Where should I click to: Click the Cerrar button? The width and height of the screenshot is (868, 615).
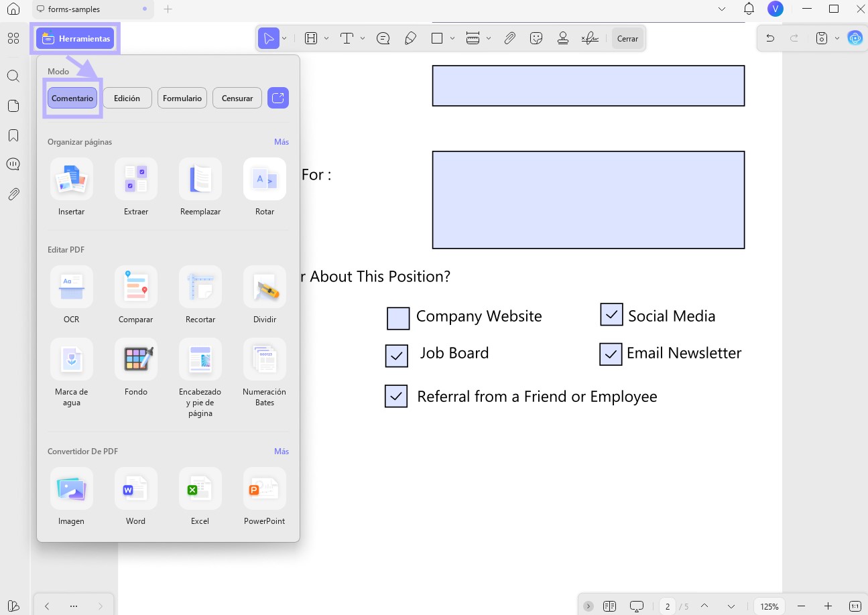coord(627,38)
